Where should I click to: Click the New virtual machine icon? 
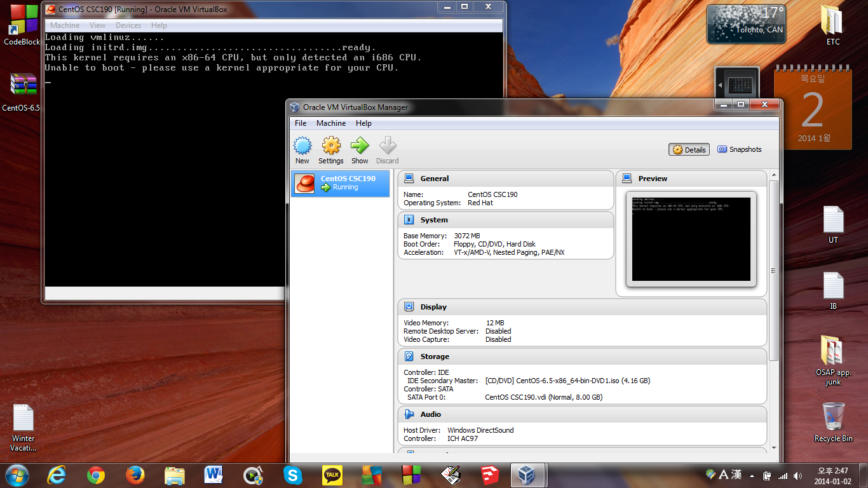click(x=302, y=146)
